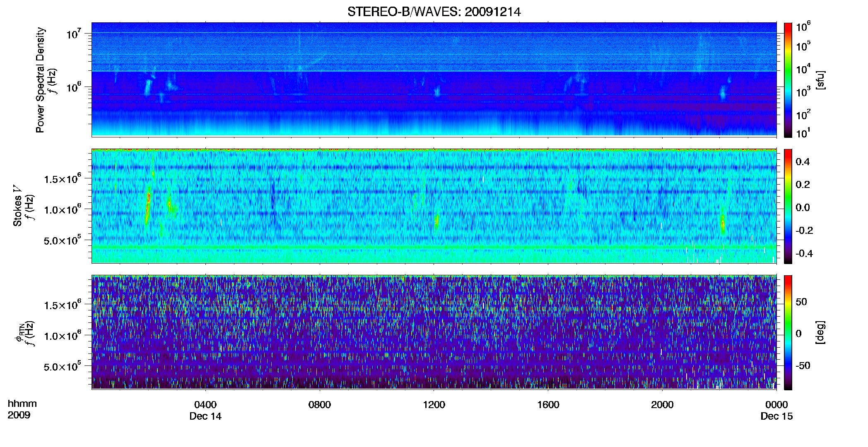Click the 2000 time axis label
The image size is (868, 447).
662,405
